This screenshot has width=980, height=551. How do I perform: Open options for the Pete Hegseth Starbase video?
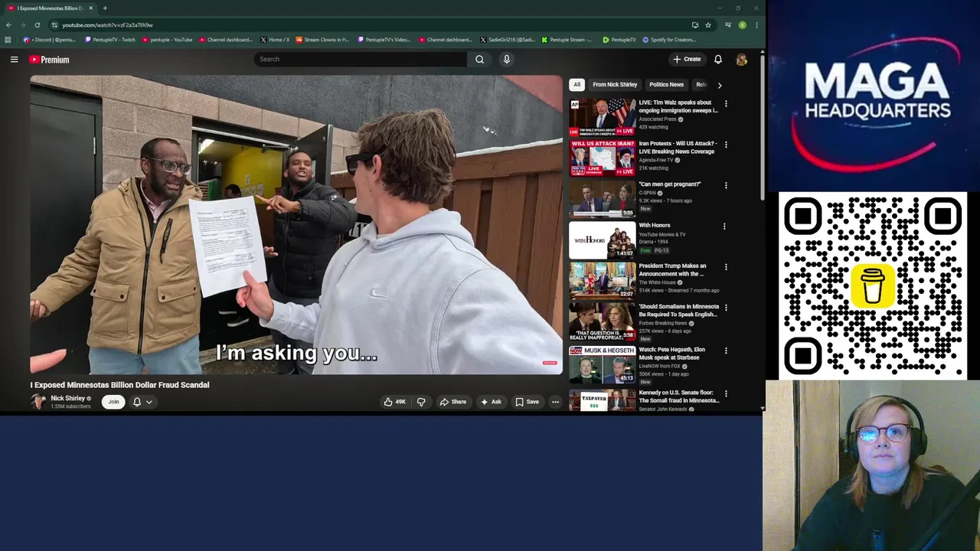pos(726,350)
